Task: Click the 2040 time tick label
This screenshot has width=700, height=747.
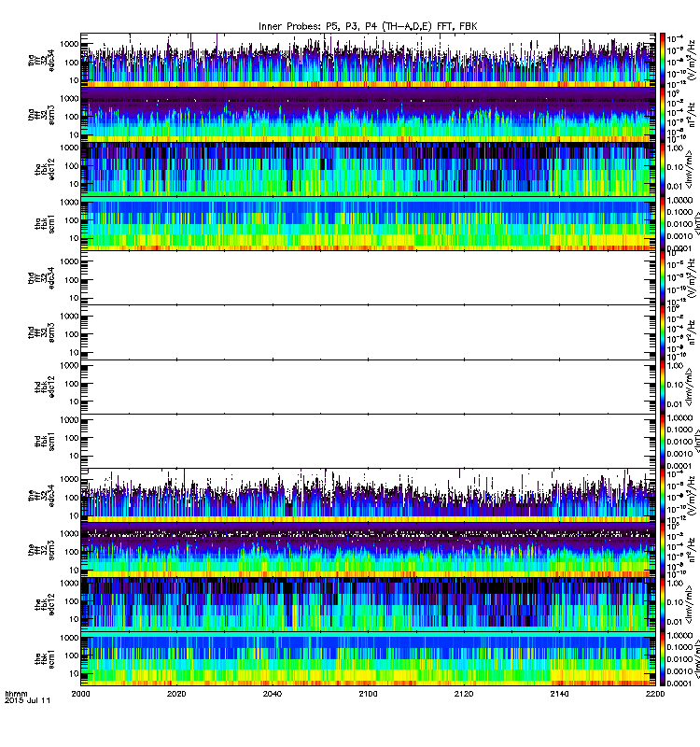Action: coord(272,694)
